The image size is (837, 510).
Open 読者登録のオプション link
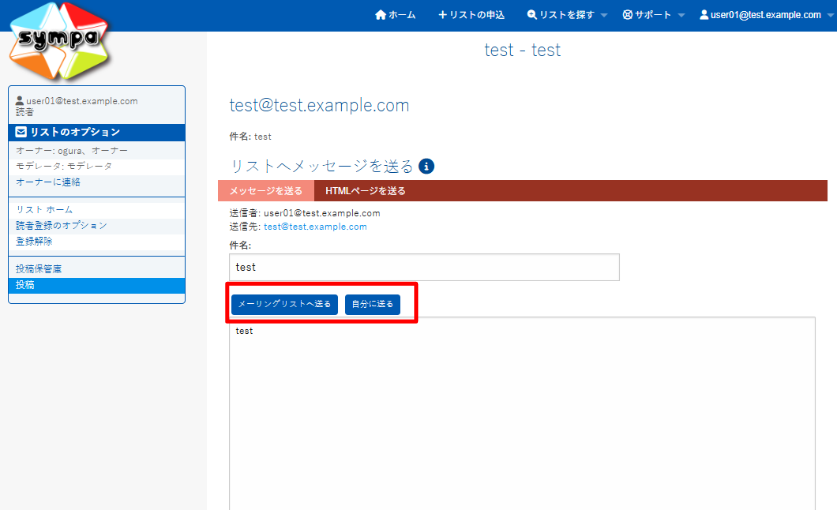(61, 226)
